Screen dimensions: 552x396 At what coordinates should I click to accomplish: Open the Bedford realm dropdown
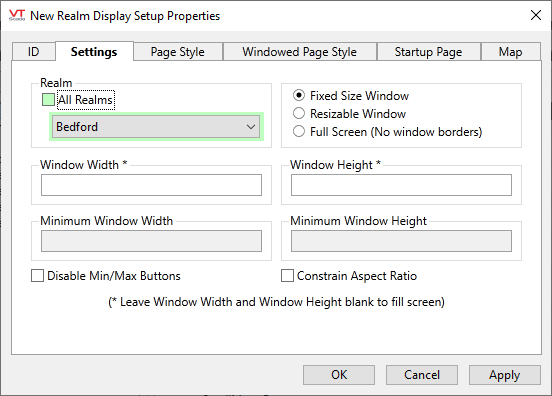coord(156,127)
